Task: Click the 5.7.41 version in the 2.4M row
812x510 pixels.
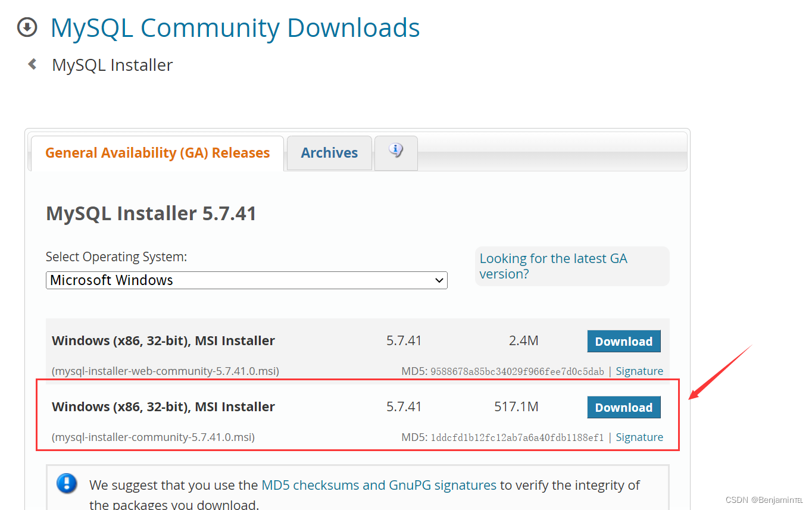Action: coord(404,341)
